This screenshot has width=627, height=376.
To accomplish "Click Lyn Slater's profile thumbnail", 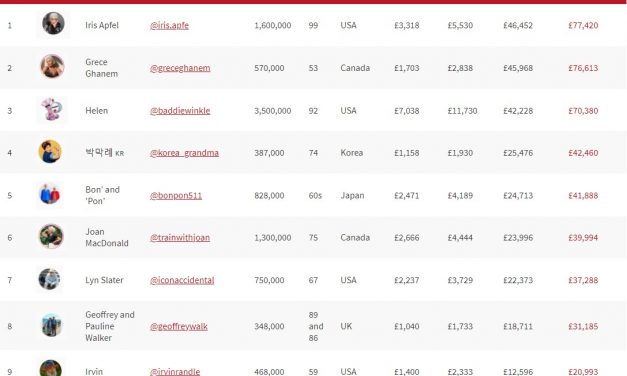I will point(50,279).
